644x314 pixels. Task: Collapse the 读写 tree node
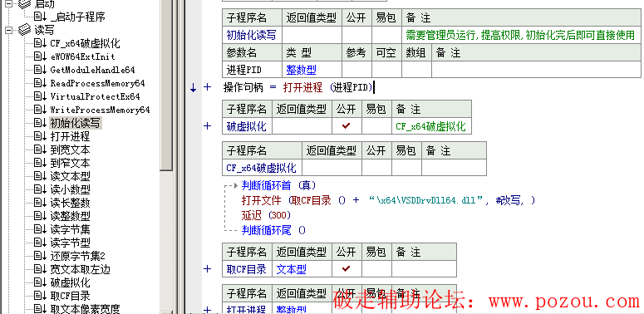8,30
